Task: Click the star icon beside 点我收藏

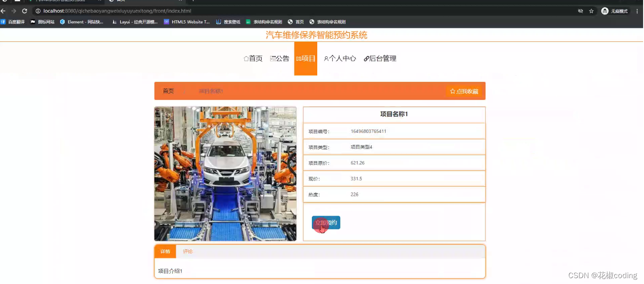Action: pos(452,91)
